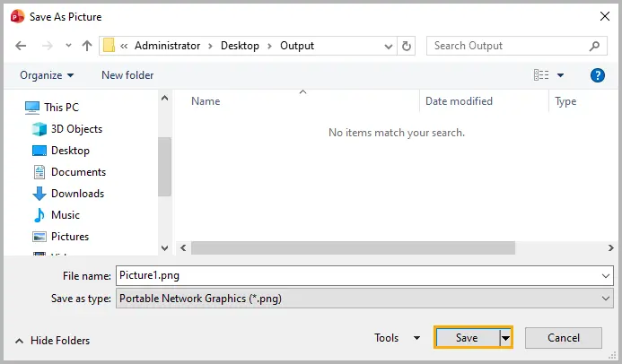Close the Save As Picture dialog
Viewport: 622px width, 364px height.
coord(605,16)
